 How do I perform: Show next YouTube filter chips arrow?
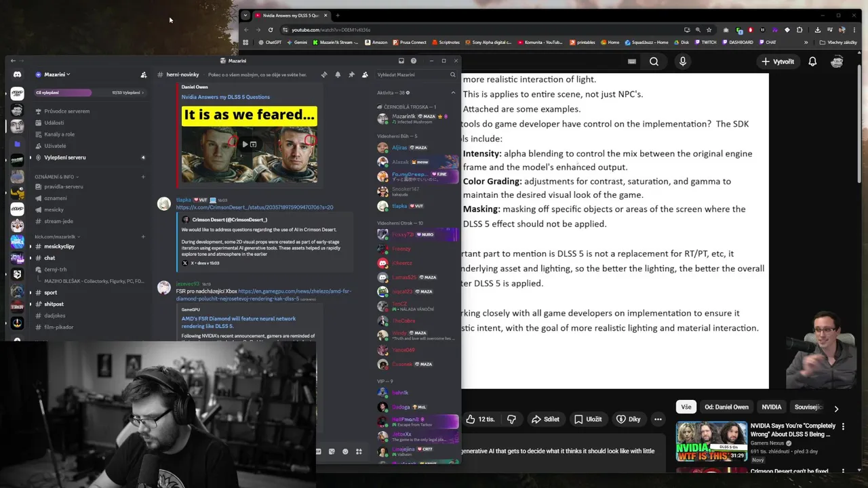pos(836,409)
